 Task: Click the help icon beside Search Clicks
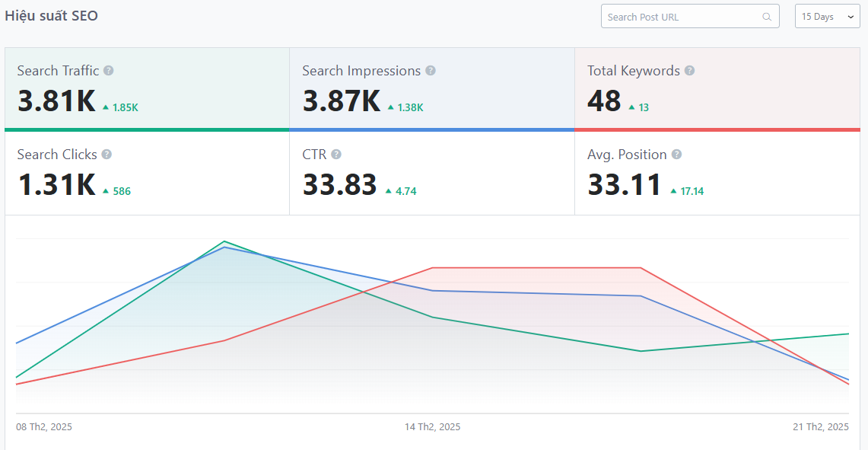(x=107, y=155)
